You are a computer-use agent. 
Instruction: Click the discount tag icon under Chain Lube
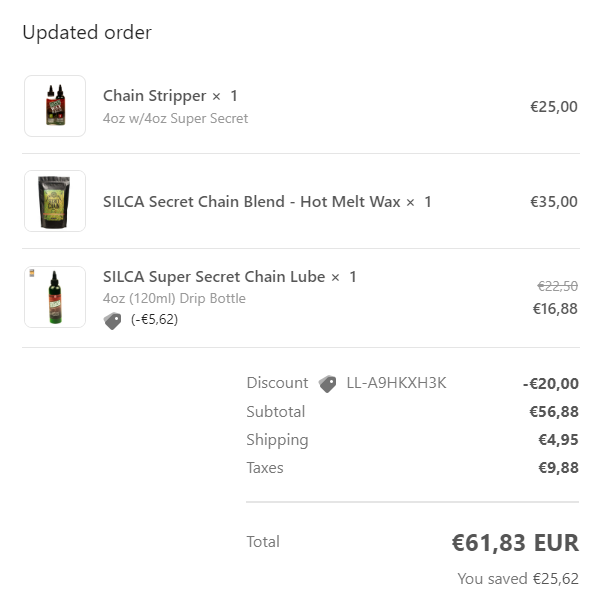point(113,320)
